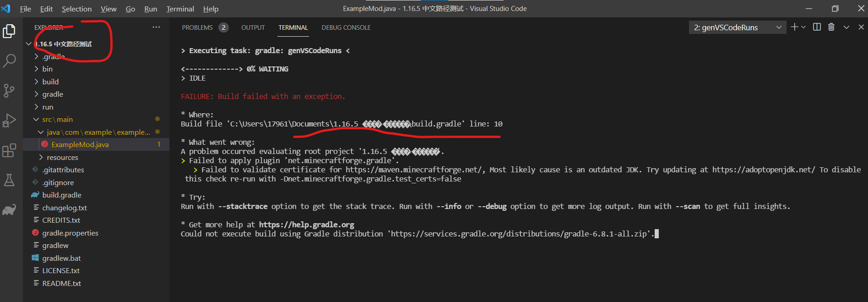Screen dimensions: 868x302
Task: Switch to the DEBUG CONSOLE tab
Action: pos(346,27)
